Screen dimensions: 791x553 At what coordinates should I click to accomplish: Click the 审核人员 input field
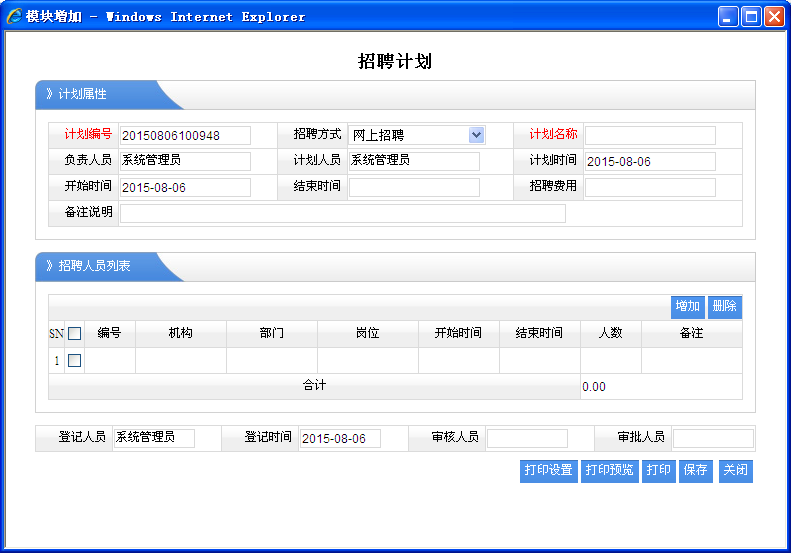tap(527, 438)
